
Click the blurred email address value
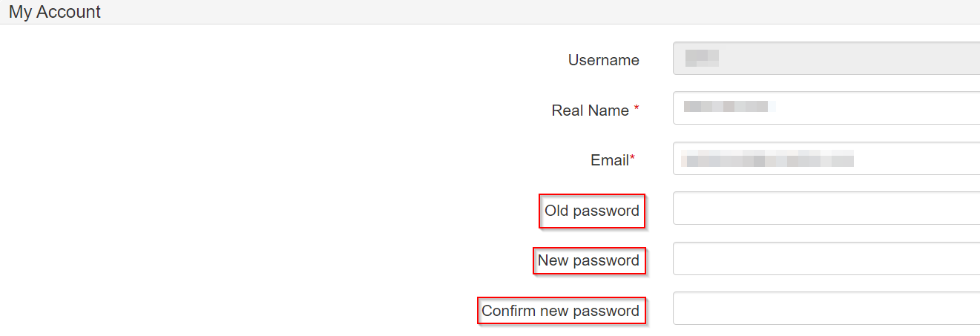coord(768,159)
